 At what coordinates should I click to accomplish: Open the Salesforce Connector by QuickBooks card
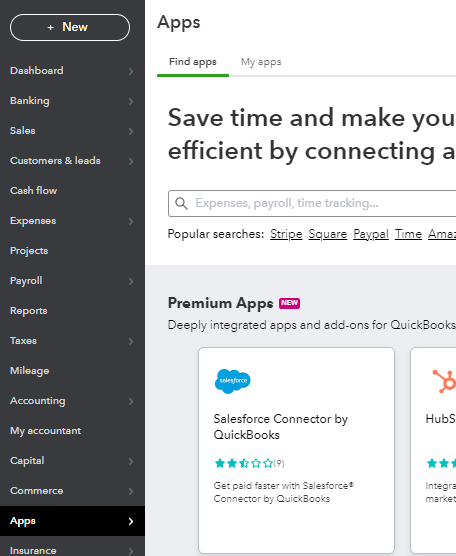pos(296,450)
